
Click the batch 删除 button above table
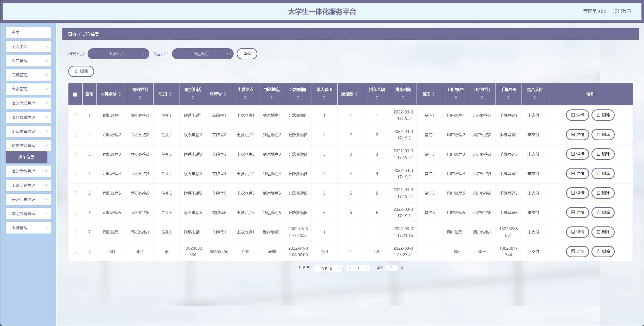pos(81,71)
